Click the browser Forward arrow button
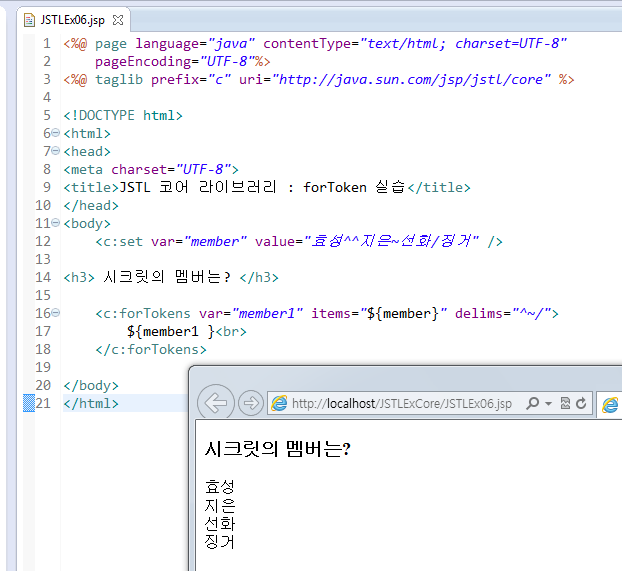 [251, 403]
